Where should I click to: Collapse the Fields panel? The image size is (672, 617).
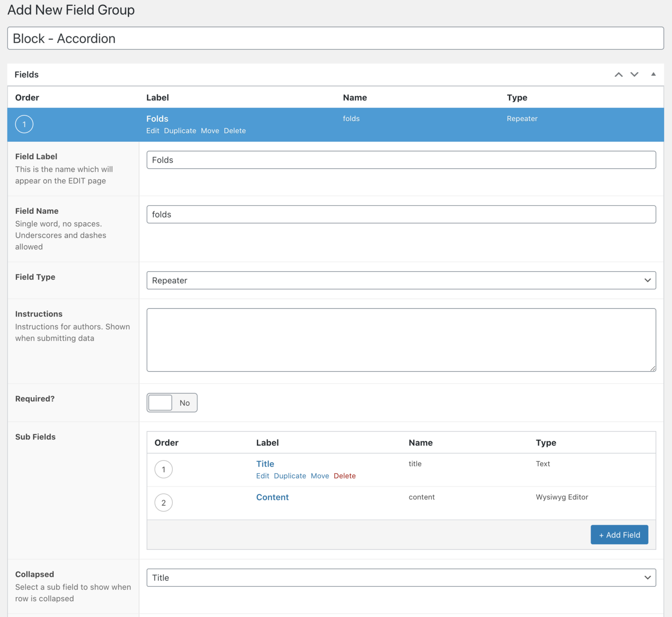(654, 74)
